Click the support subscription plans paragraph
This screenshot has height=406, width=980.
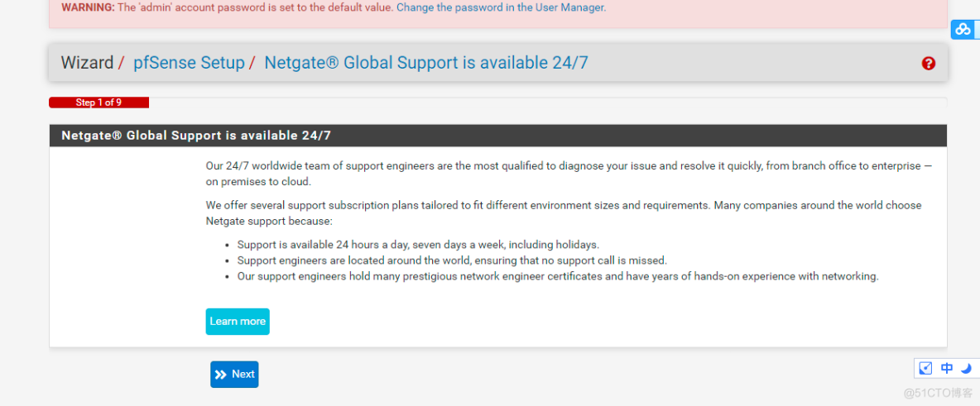tap(564, 213)
